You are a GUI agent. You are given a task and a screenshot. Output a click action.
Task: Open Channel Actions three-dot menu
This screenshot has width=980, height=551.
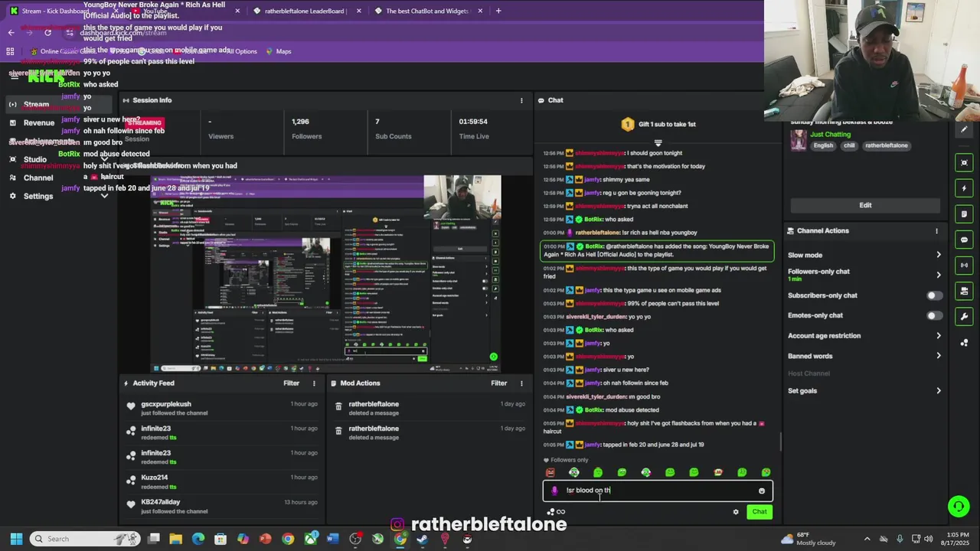click(x=936, y=230)
